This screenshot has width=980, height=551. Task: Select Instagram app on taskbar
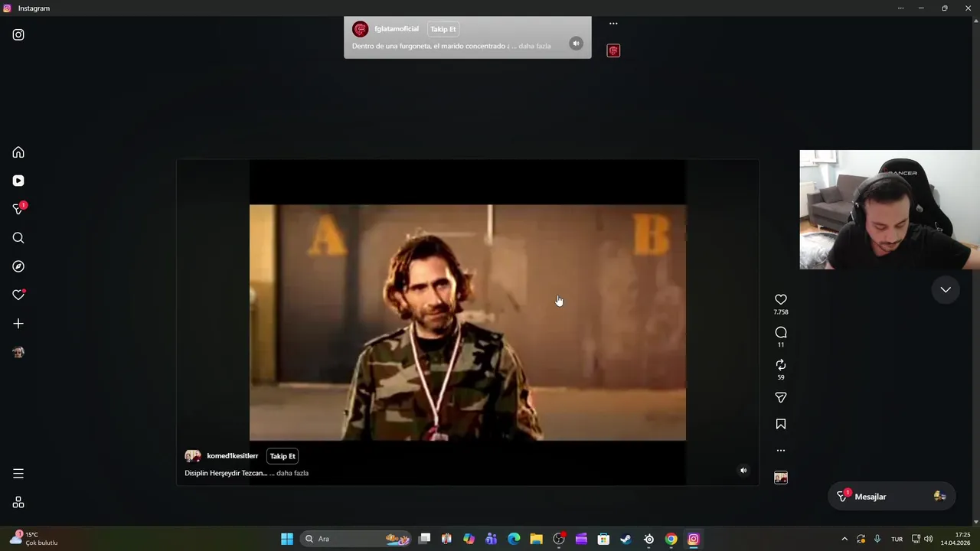(693, 539)
